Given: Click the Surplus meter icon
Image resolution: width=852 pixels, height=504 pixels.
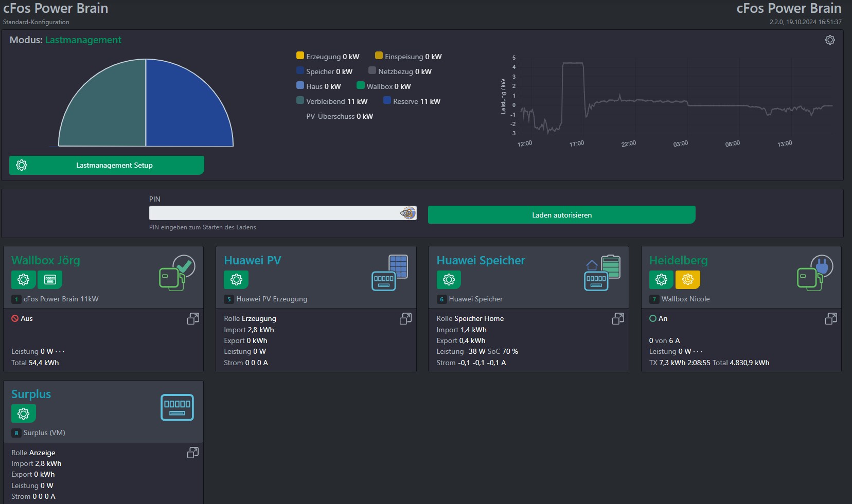Looking at the screenshot, I should (177, 407).
